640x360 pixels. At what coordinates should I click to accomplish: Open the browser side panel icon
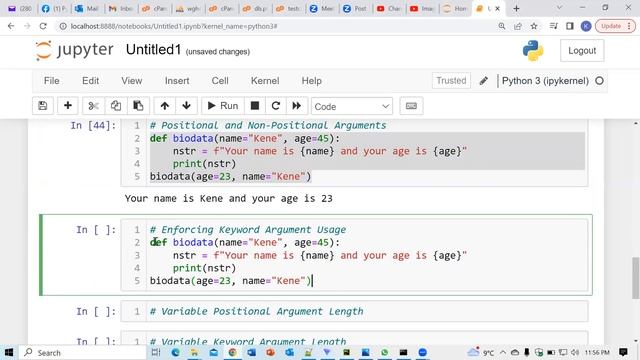(570, 26)
